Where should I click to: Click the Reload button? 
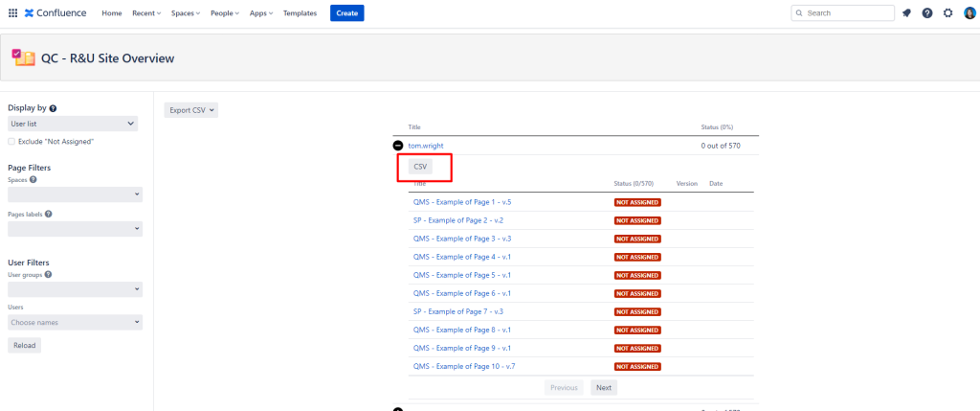pyautogui.click(x=24, y=346)
